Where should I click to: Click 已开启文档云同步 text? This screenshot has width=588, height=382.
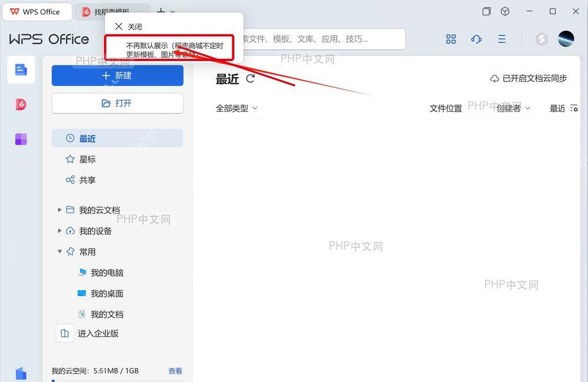point(534,78)
